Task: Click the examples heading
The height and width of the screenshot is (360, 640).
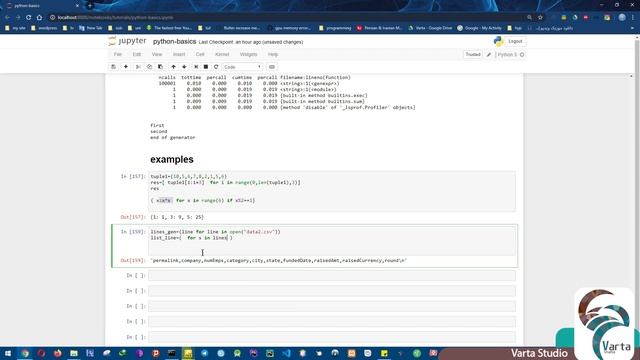Action: click(x=172, y=160)
